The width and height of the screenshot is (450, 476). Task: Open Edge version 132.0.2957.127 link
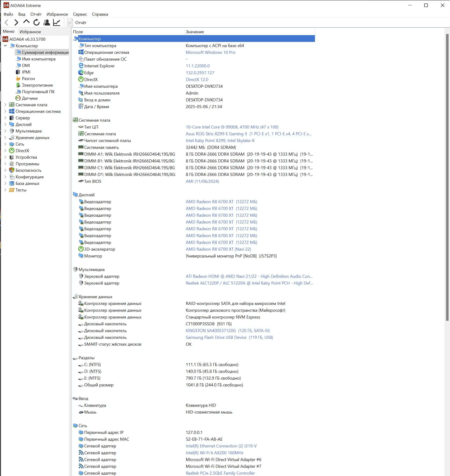200,73
